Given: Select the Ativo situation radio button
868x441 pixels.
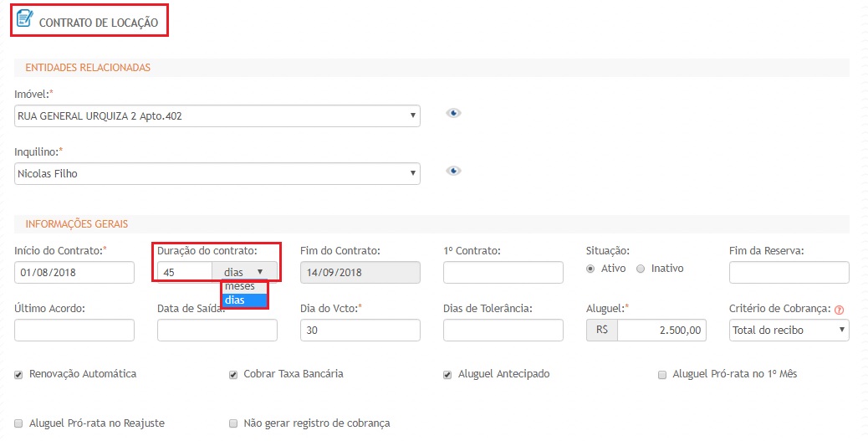Looking at the screenshot, I should [591, 269].
